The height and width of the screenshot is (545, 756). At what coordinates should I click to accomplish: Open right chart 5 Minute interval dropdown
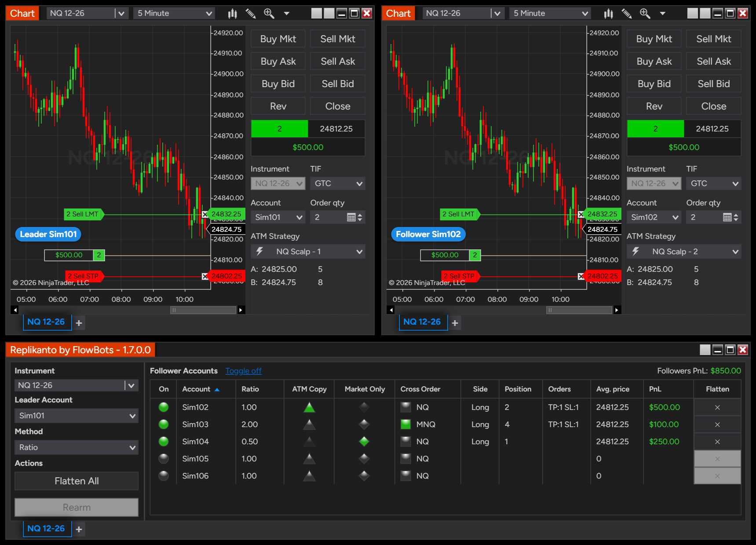pyautogui.click(x=550, y=13)
